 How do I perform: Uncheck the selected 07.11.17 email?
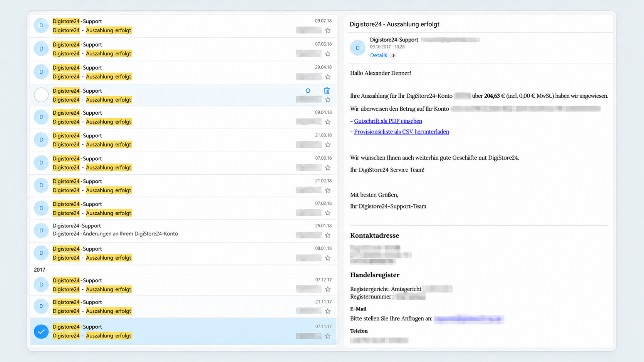tap(41, 332)
